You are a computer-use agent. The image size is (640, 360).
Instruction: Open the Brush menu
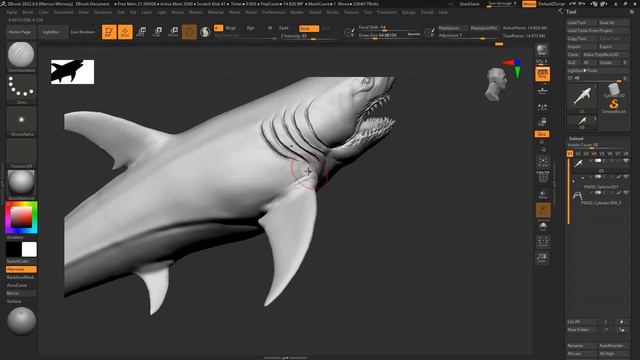pyautogui.click(x=28, y=13)
